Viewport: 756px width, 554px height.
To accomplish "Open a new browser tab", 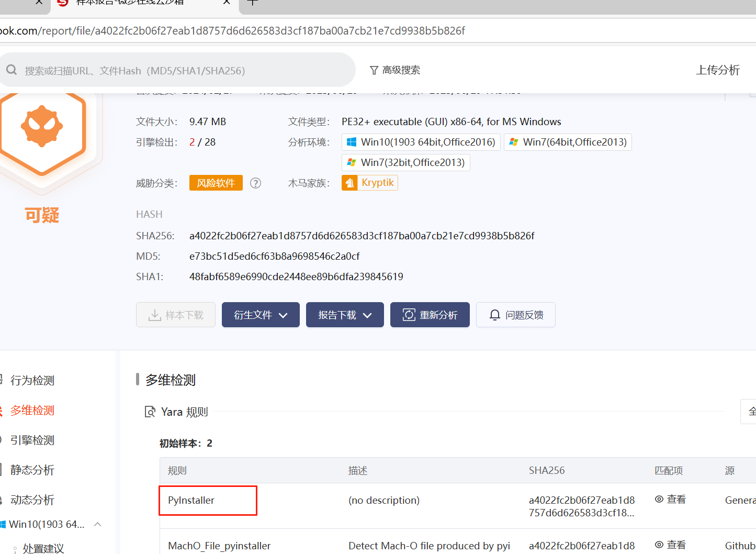I will tap(252, 2).
